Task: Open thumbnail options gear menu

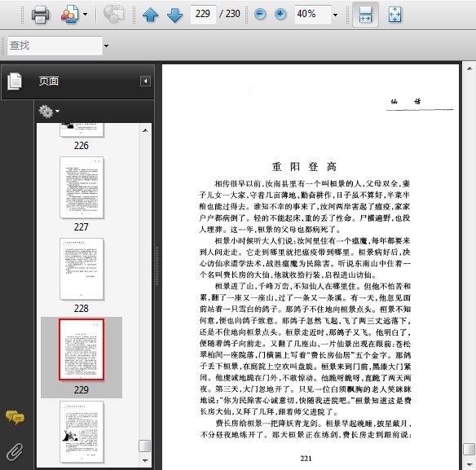Action: [x=49, y=112]
